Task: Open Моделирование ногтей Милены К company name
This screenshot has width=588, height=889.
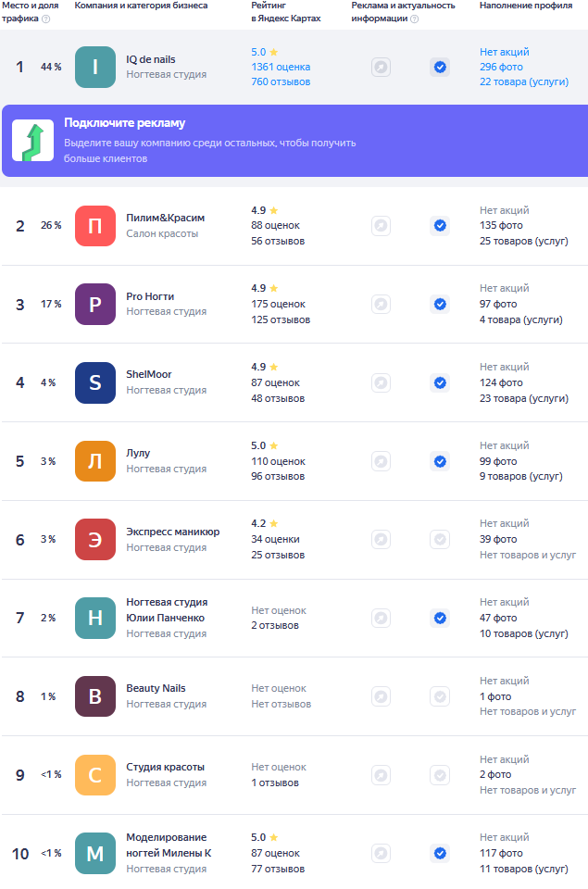Action: tap(168, 845)
